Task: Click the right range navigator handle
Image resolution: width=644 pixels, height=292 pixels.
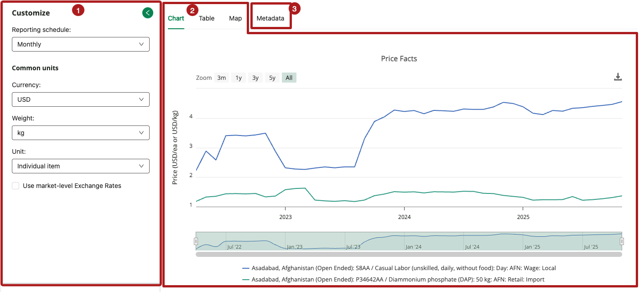Action: [621, 241]
